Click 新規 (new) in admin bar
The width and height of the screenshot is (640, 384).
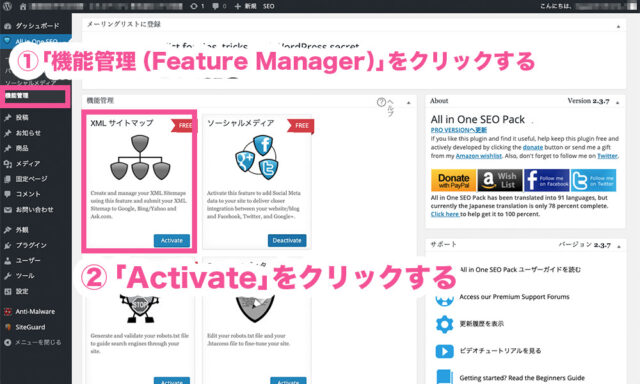[x=245, y=6]
